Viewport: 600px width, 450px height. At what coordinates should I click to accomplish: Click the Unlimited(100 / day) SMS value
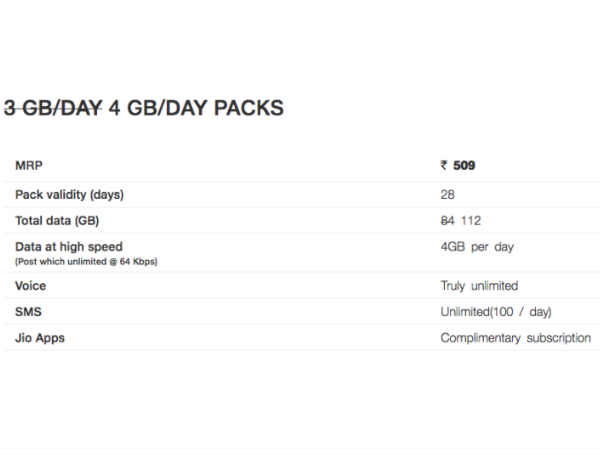496,312
